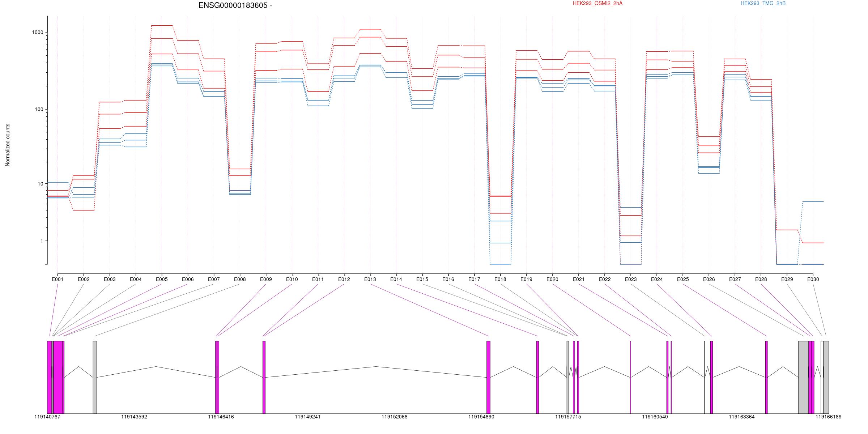Click exon label E030

click(x=813, y=279)
